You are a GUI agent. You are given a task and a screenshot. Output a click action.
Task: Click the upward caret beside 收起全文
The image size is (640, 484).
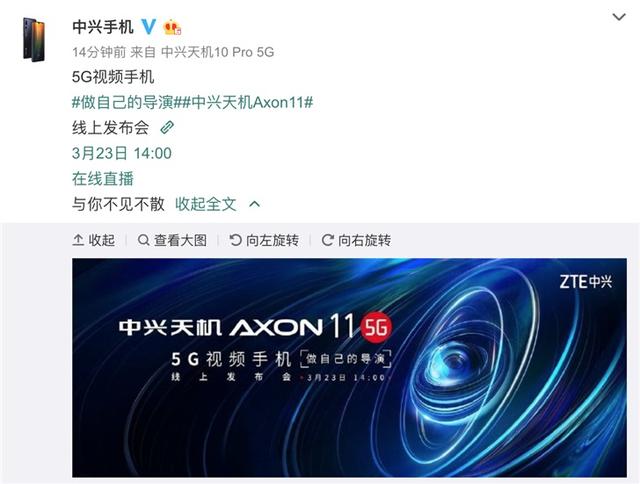254,204
